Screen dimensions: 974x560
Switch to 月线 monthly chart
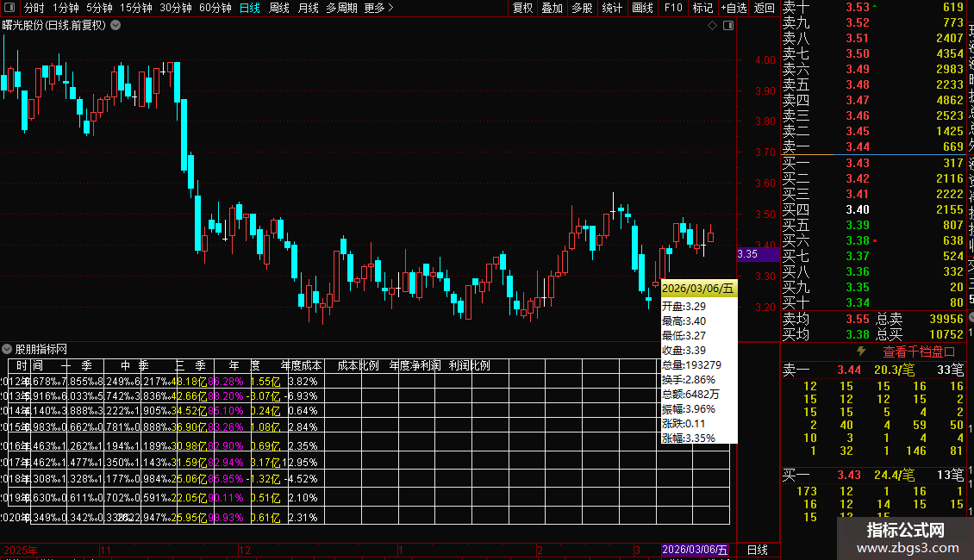pos(308,8)
